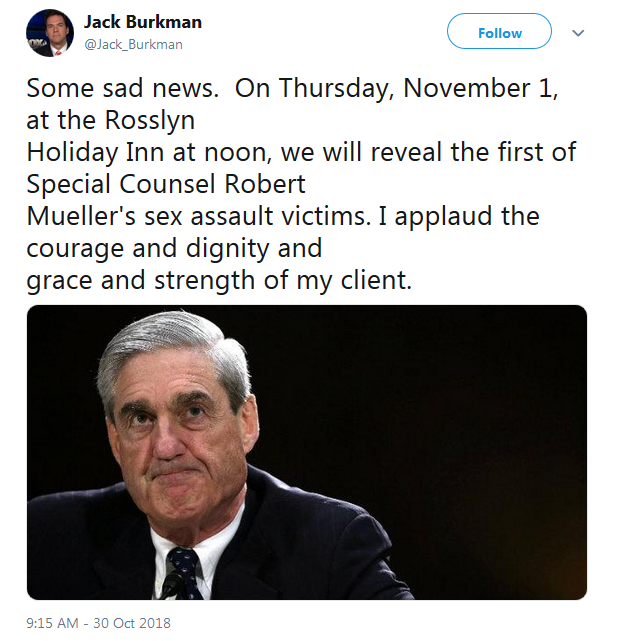
Task: Click the "30 Oct 2018" date text
Action: 132,623
